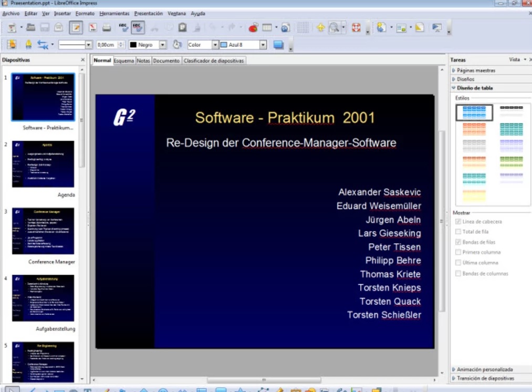Screen dimensions: 532x392
Task: Toggle the Última columna checkbox
Action: tap(458, 263)
